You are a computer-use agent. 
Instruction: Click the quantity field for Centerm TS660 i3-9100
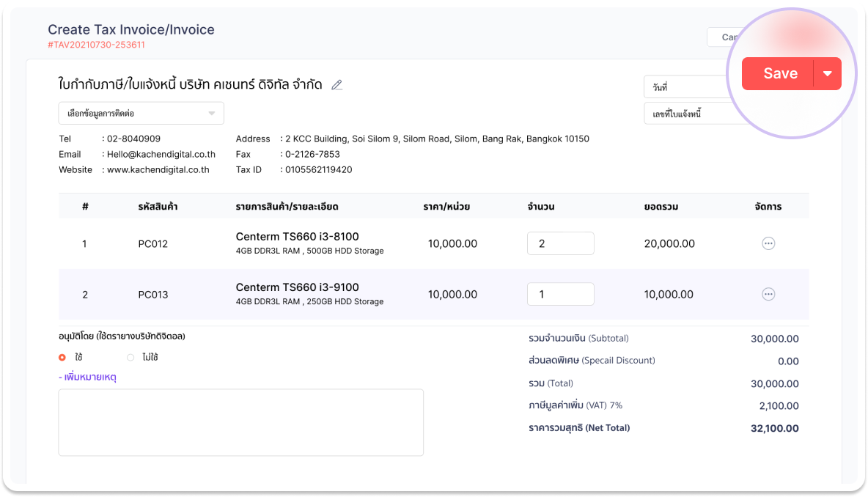tap(560, 294)
